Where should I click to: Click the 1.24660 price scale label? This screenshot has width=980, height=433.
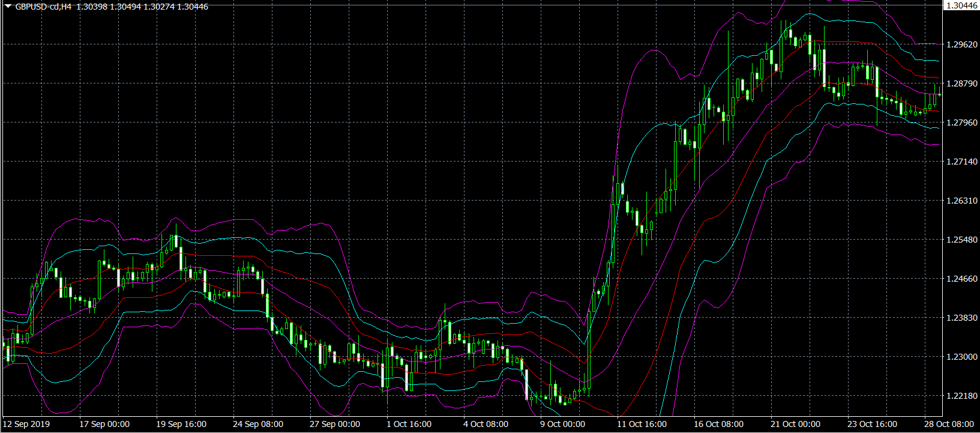(x=961, y=279)
